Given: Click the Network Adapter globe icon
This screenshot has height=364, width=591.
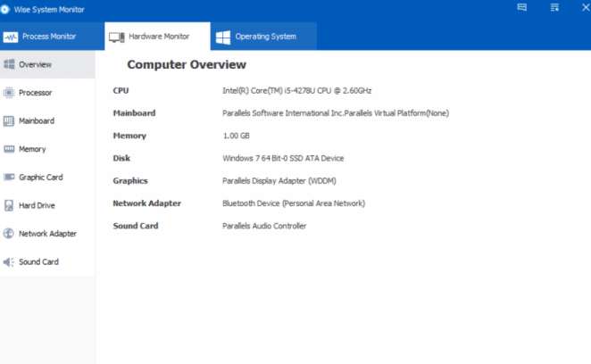Looking at the screenshot, I should coord(9,234).
